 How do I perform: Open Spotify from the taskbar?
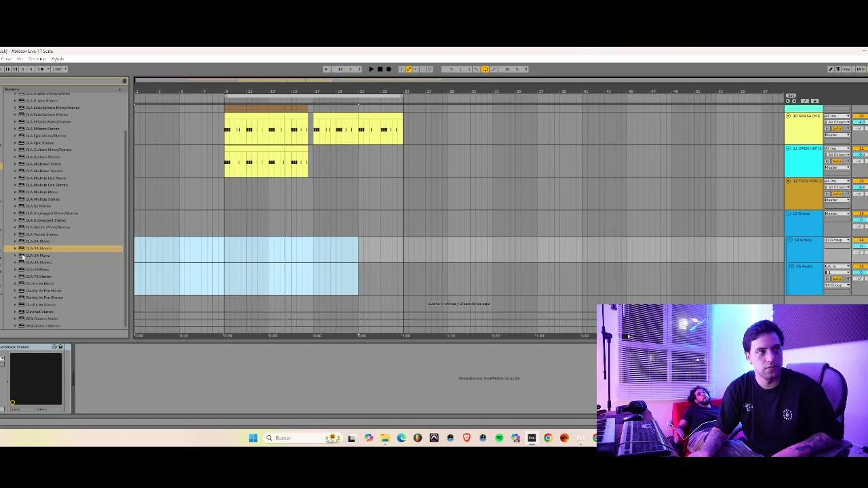[499, 438]
